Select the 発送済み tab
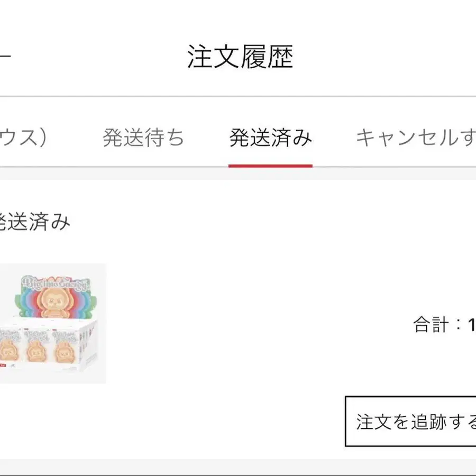 [x=270, y=138]
